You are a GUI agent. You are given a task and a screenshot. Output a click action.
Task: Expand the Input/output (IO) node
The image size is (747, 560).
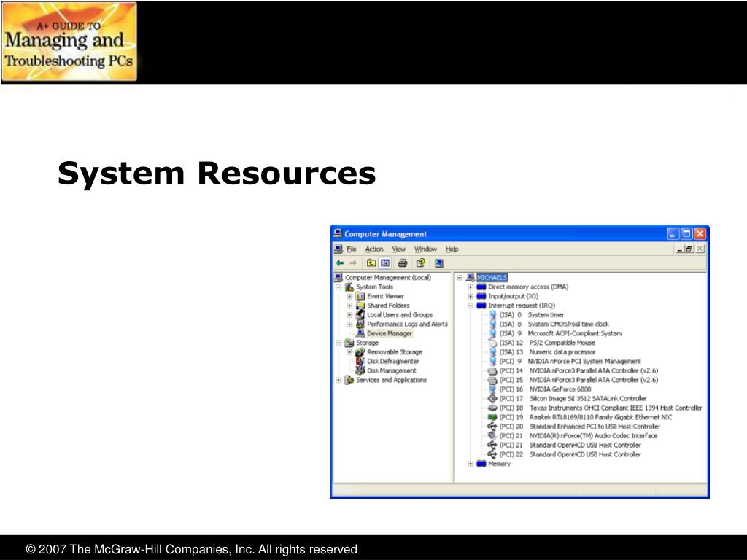coord(471,296)
